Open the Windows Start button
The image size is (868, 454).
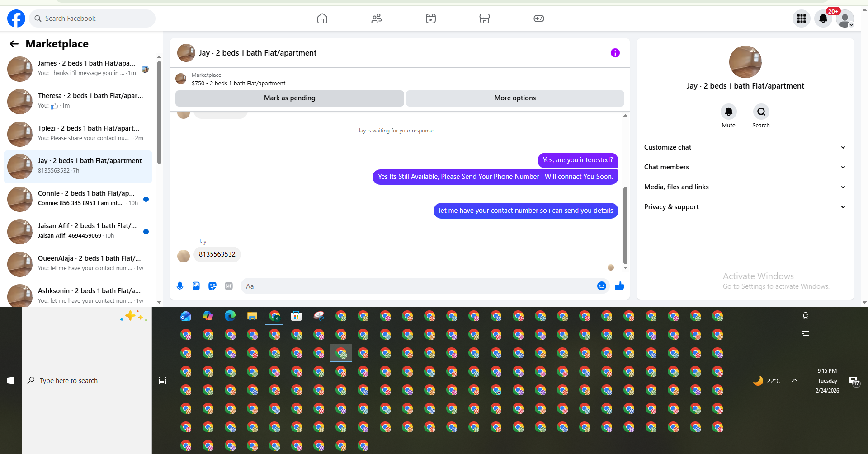(x=11, y=381)
